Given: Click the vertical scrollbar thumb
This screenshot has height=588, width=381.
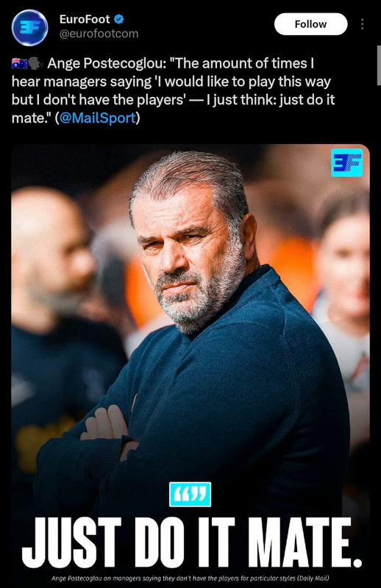Looking at the screenshot, I should pos(379,65).
